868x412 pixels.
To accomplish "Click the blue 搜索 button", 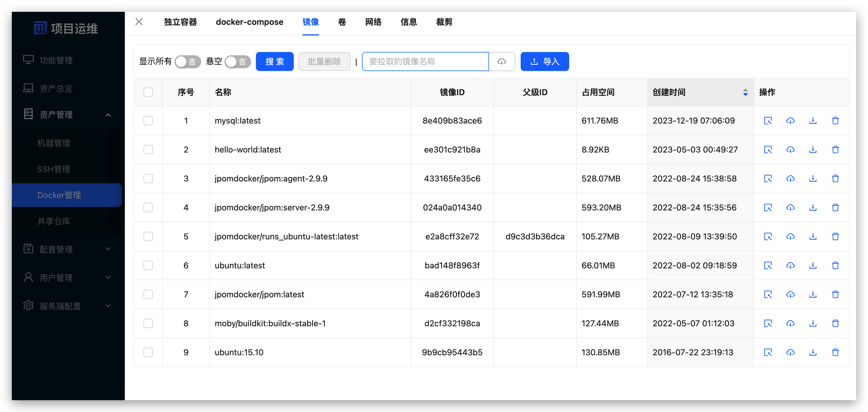I will (x=274, y=61).
